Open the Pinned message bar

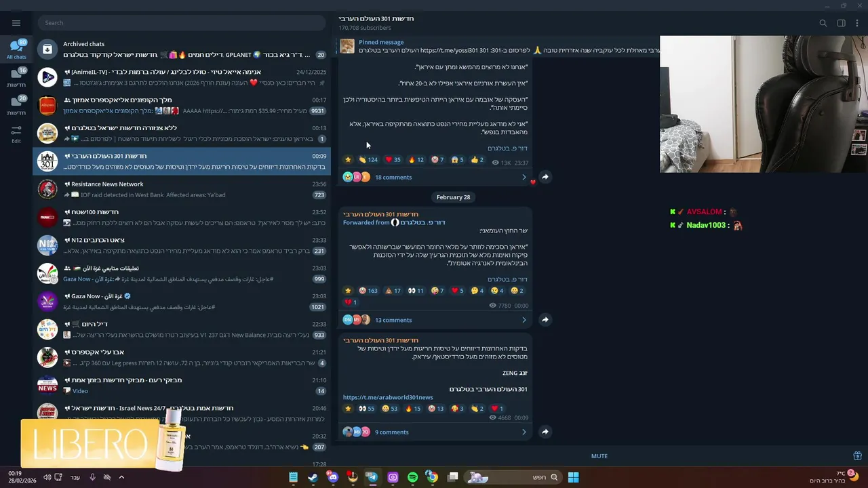click(x=498, y=46)
